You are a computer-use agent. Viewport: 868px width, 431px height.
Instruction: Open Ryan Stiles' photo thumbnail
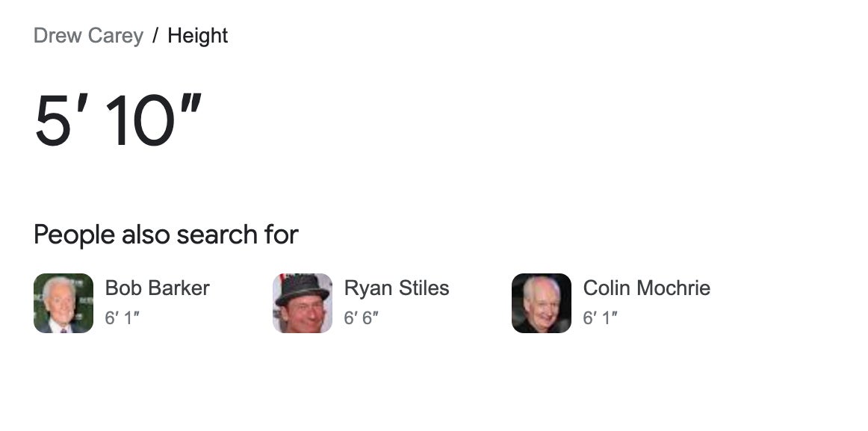303,303
